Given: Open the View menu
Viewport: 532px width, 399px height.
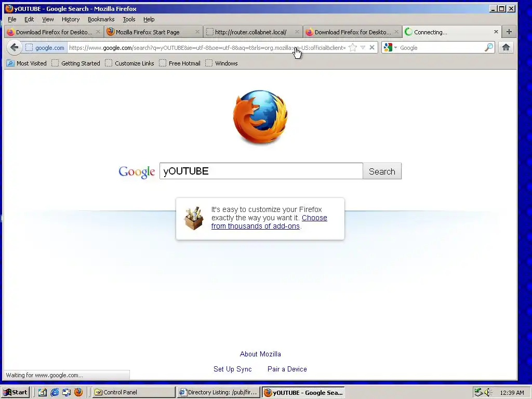Looking at the screenshot, I should tap(48, 19).
